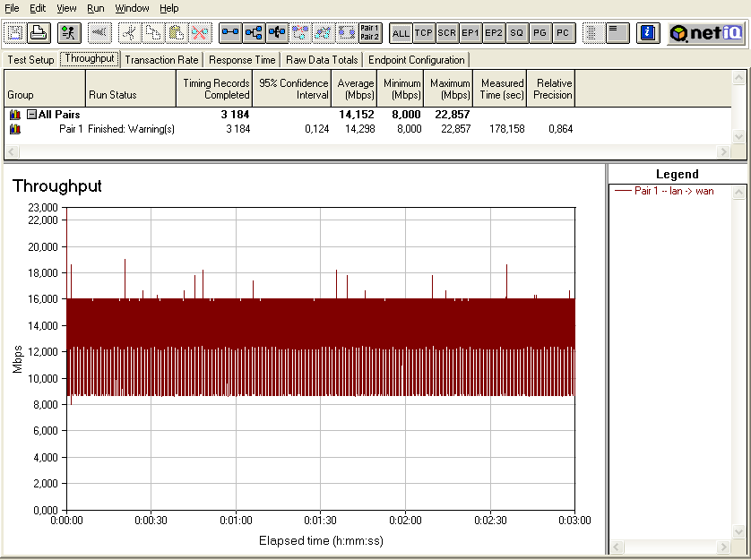751x560 pixels.
Task: Open the Endpoint Configuration tab
Action: coord(416,60)
